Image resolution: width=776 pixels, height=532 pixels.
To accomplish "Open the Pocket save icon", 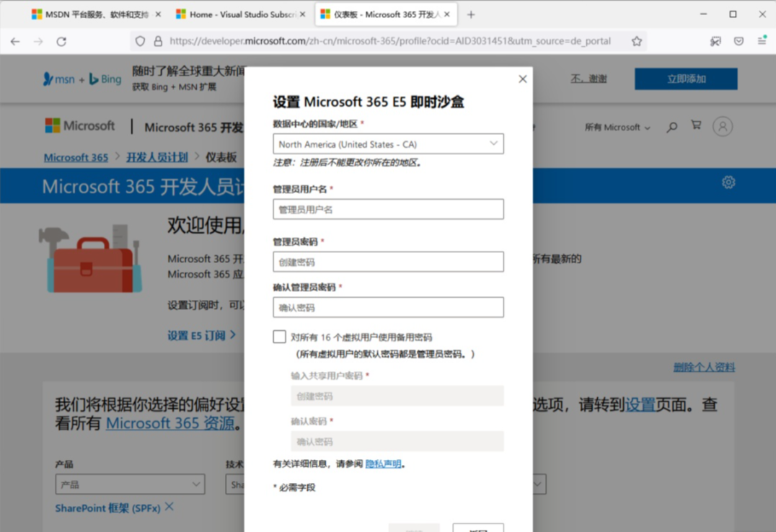I will click(738, 41).
